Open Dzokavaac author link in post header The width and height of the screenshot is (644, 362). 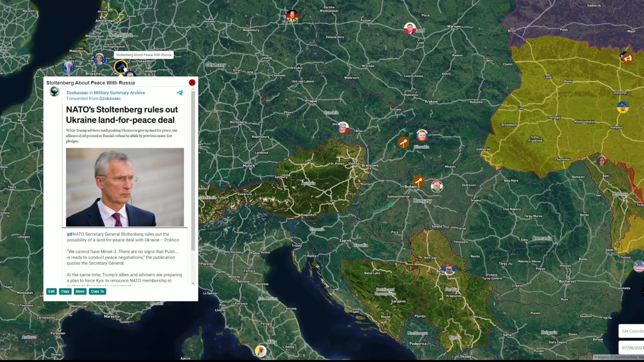point(77,93)
